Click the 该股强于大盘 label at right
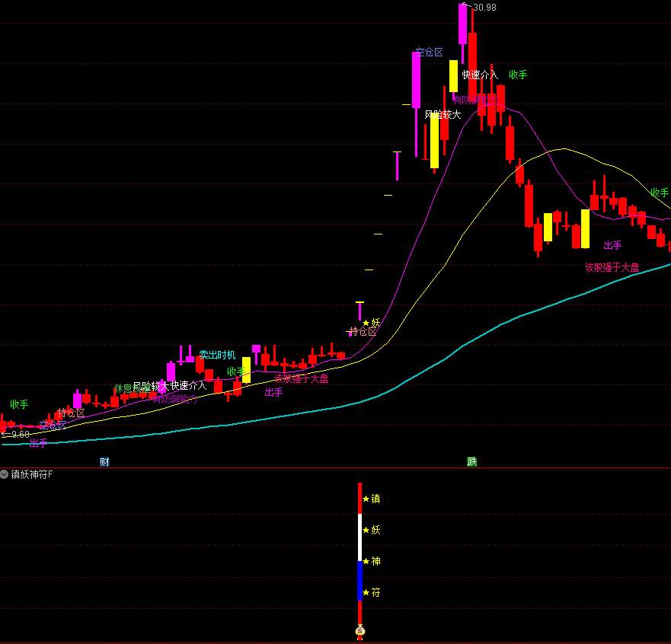This screenshot has width=671, height=644. (x=612, y=267)
